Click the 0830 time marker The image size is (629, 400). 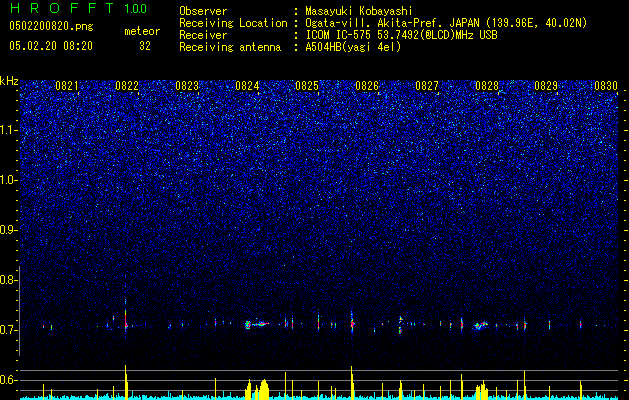606,86
